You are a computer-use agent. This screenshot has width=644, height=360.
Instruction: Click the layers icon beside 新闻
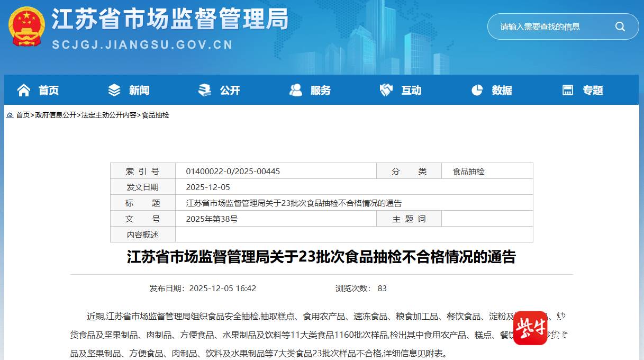tap(114, 91)
